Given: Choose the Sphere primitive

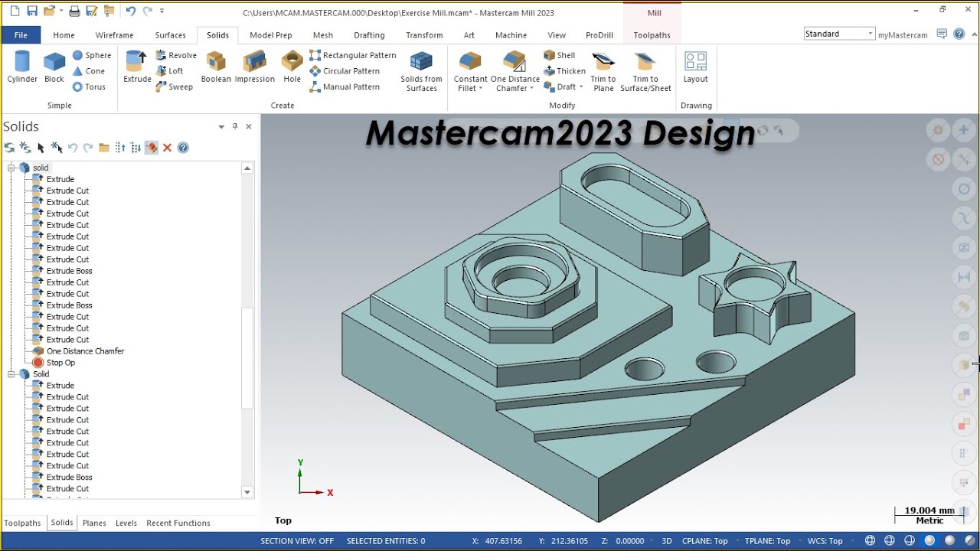Looking at the screenshot, I should (92, 55).
